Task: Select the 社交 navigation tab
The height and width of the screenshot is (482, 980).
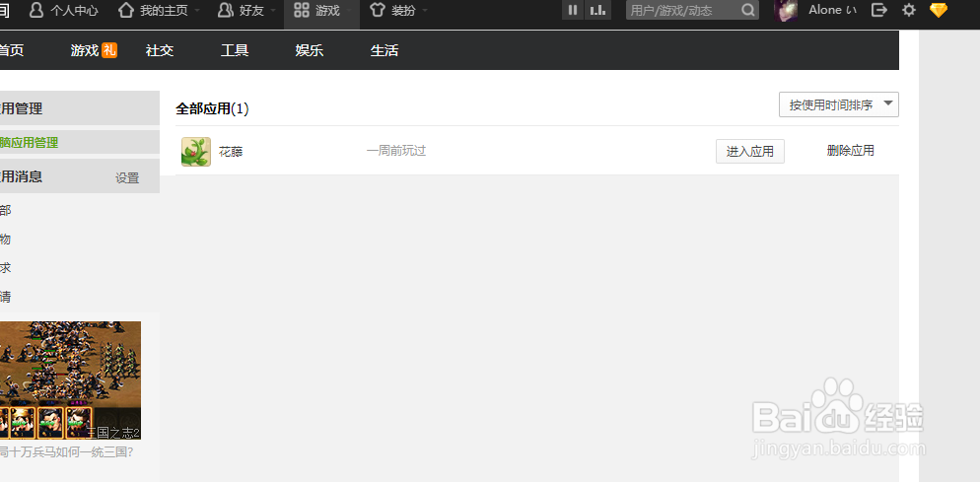Action: point(160,50)
